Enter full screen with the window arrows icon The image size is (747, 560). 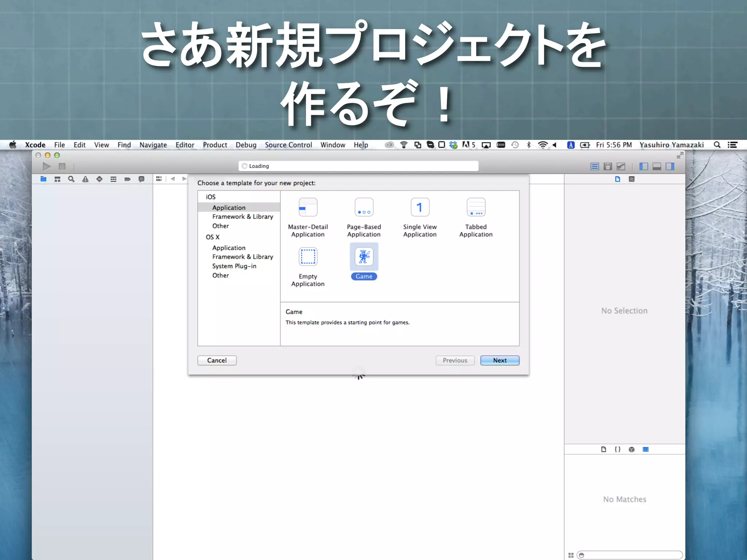[x=680, y=155]
